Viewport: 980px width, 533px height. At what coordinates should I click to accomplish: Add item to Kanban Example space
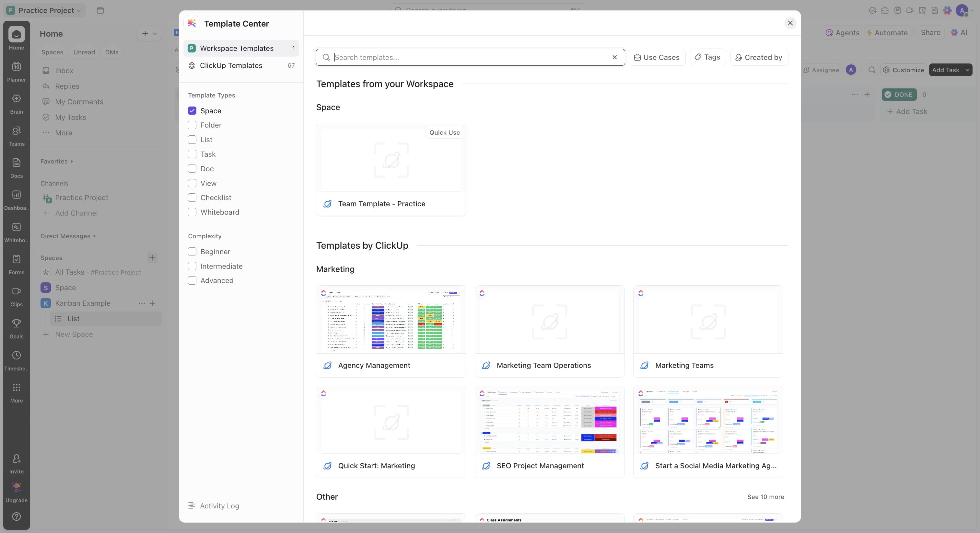click(x=152, y=303)
